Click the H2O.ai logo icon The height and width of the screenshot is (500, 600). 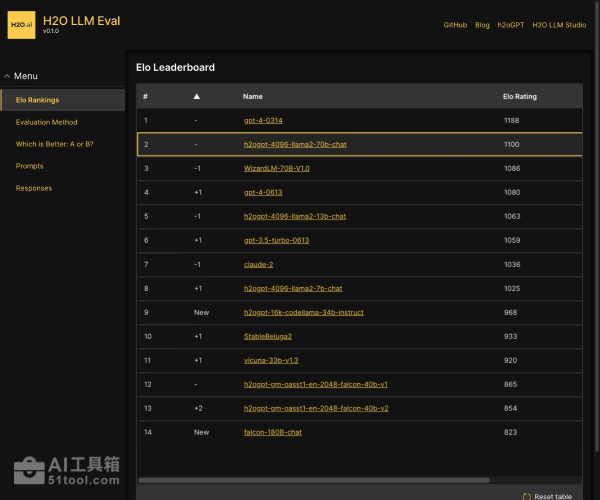tap(21, 25)
